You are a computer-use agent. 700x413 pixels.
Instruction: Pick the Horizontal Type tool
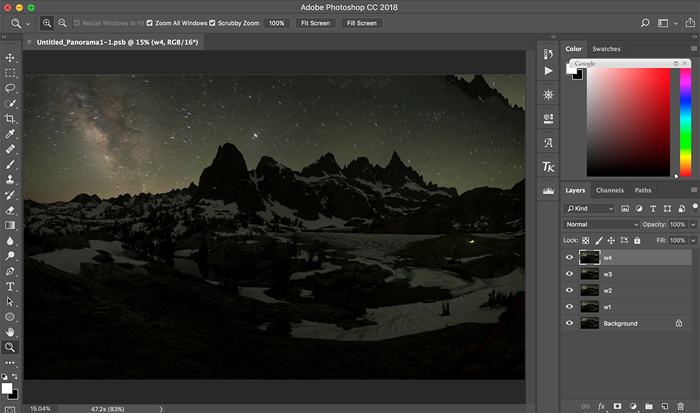coord(10,286)
